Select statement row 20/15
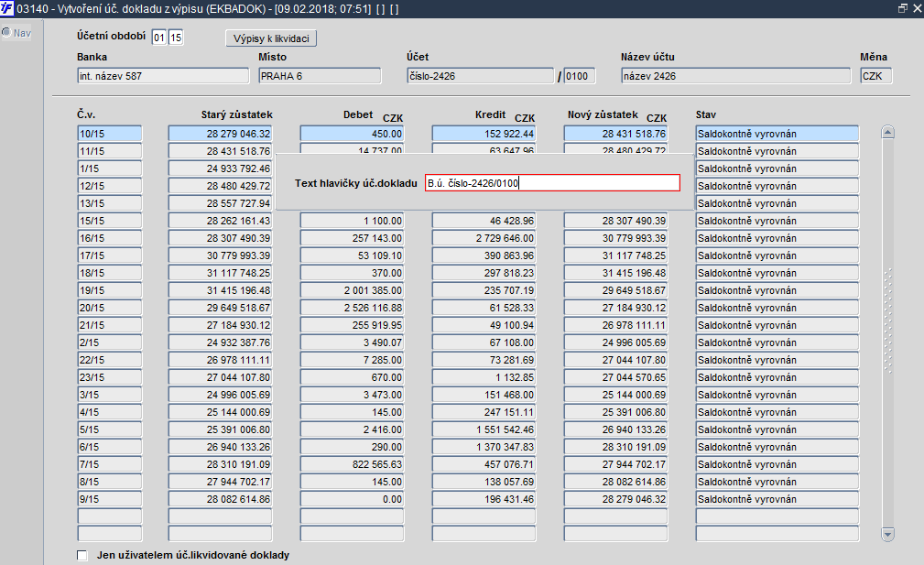This screenshot has height=565, width=924. point(110,308)
